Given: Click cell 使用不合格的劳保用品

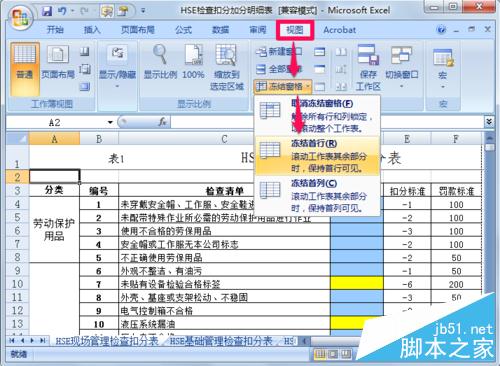Looking at the screenshot, I should pos(224,231).
